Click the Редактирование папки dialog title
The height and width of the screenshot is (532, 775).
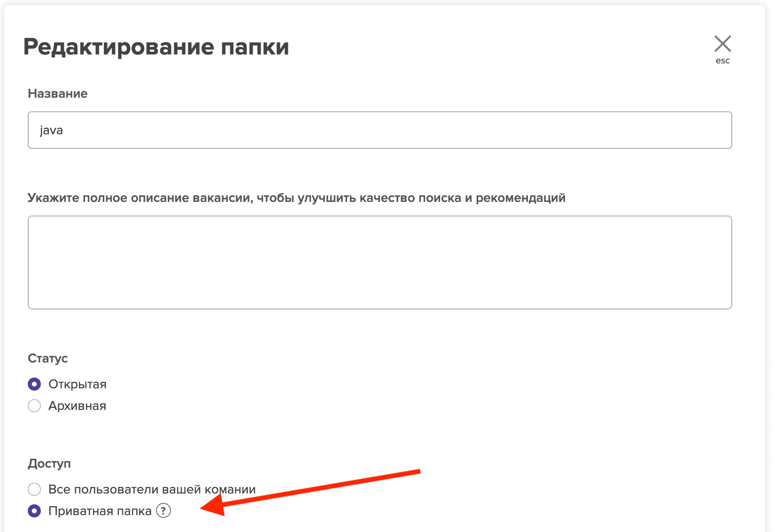pyautogui.click(x=156, y=47)
